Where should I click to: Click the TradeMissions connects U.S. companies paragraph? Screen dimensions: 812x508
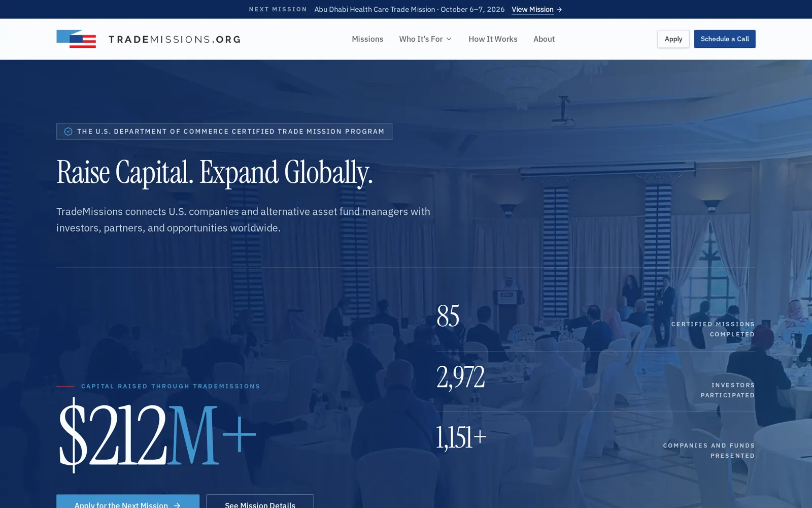243,219
